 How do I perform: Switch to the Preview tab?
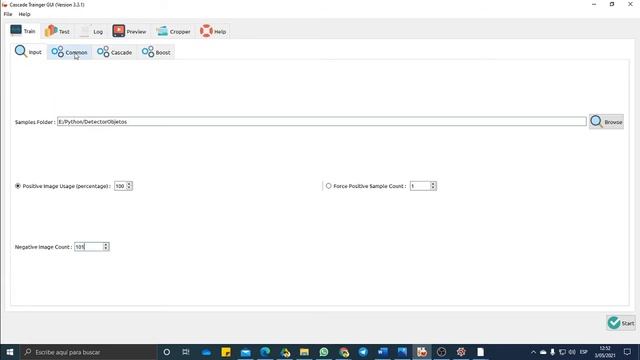click(129, 31)
